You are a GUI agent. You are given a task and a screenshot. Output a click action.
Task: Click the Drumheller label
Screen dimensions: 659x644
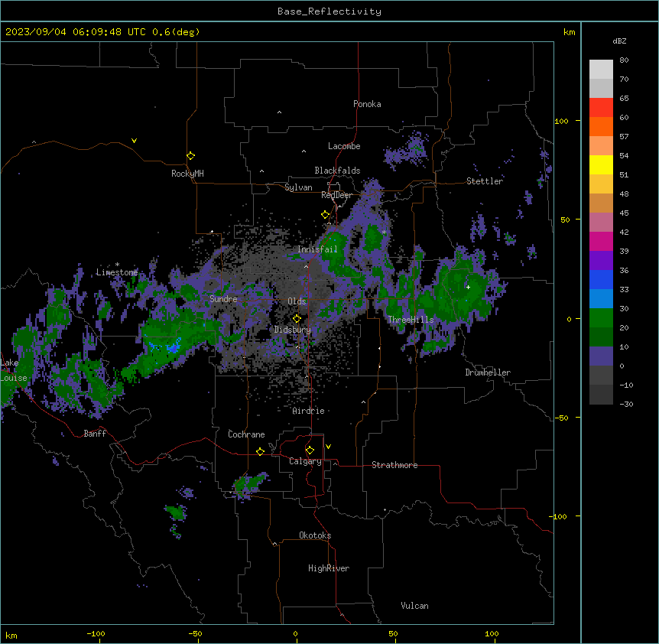click(488, 372)
